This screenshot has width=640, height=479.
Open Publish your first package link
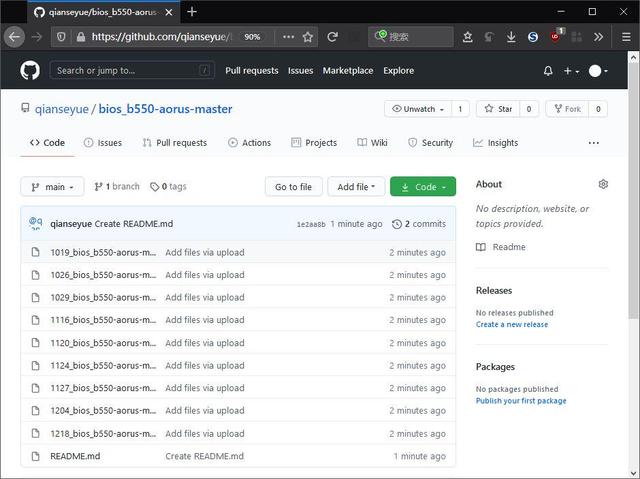521,401
